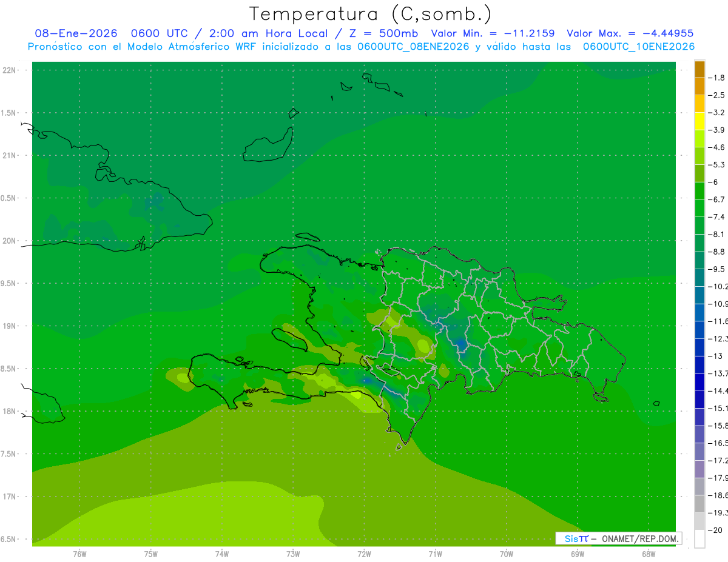This screenshot has height=562, width=728.
Task: Select '0600UTC_10ENE2026' valid-until text
Action: pyautogui.click(x=639, y=47)
